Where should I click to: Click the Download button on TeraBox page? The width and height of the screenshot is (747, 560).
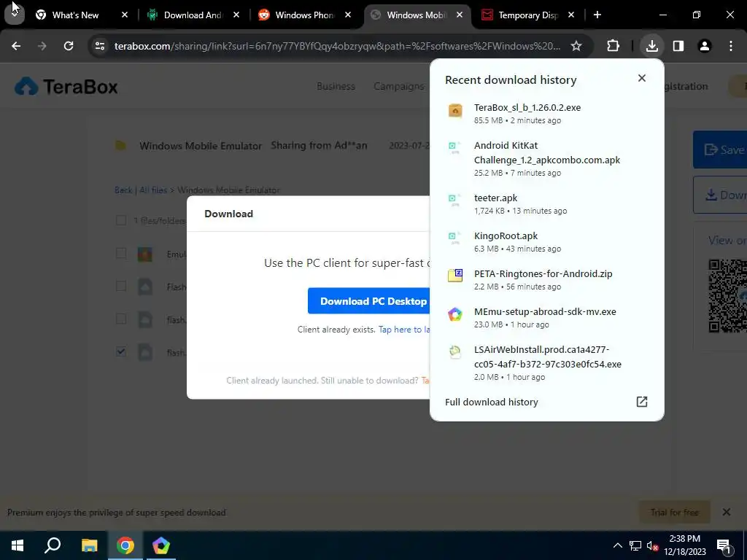click(x=720, y=195)
